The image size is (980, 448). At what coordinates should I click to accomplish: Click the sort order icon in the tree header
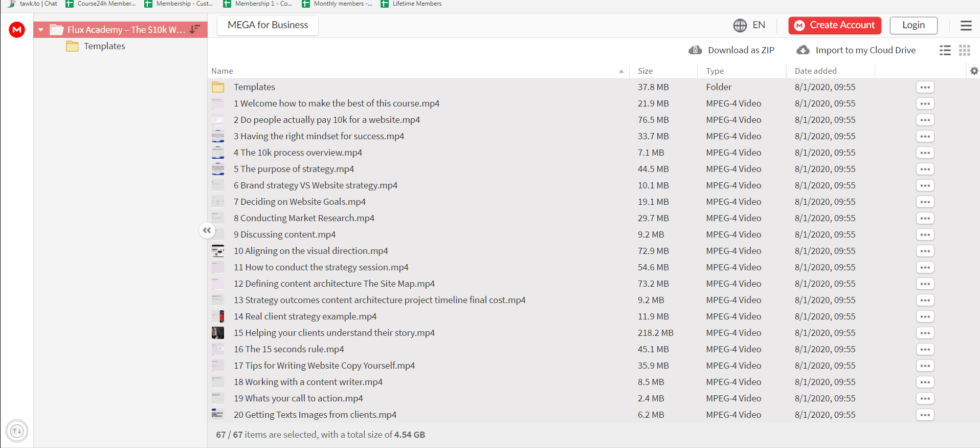[x=195, y=29]
